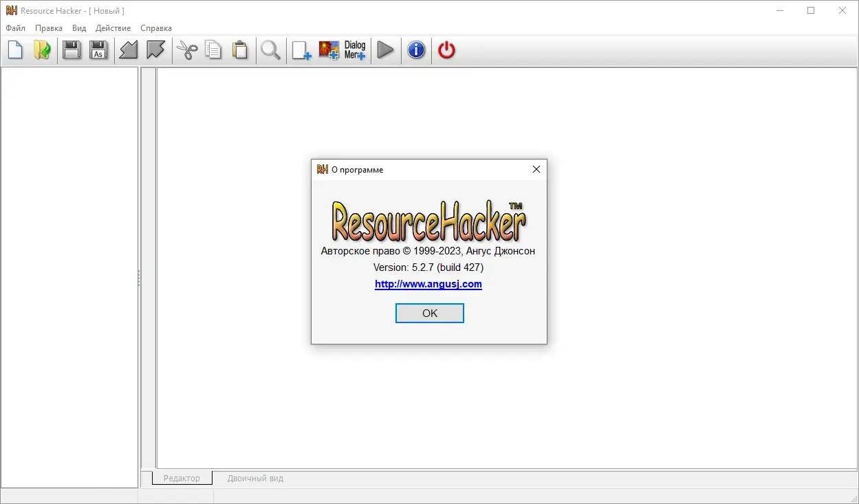Click the Paste clipboard icon

(240, 50)
